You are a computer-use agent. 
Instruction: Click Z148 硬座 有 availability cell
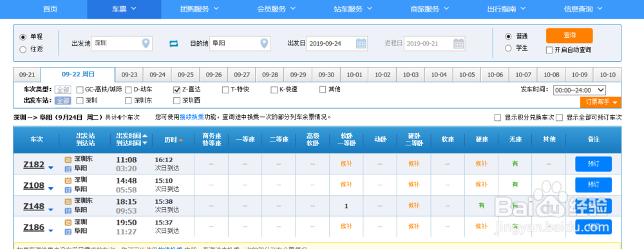coord(481,205)
